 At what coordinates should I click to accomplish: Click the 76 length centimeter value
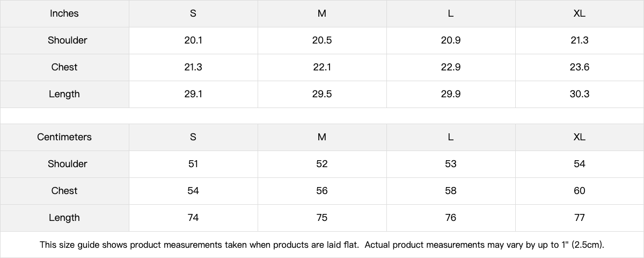point(450,218)
